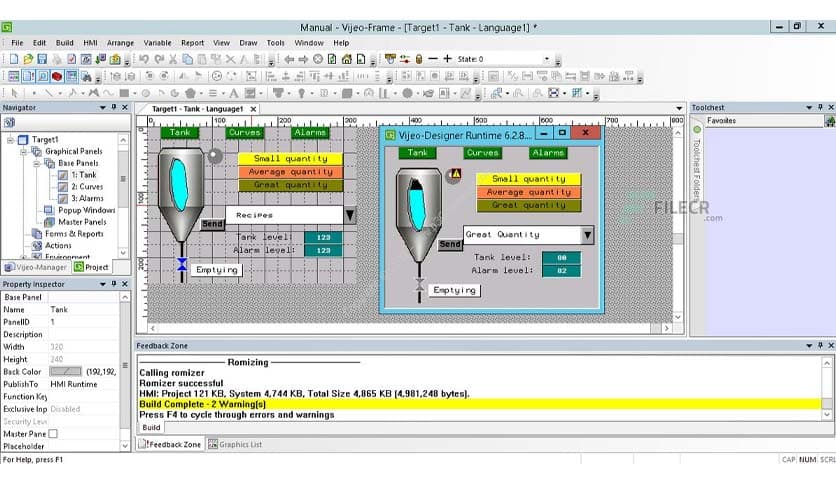The height and width of the screenshot is (484, 836).
Task: Toggle the Master Panel checkbox
Action: point(53,434)
